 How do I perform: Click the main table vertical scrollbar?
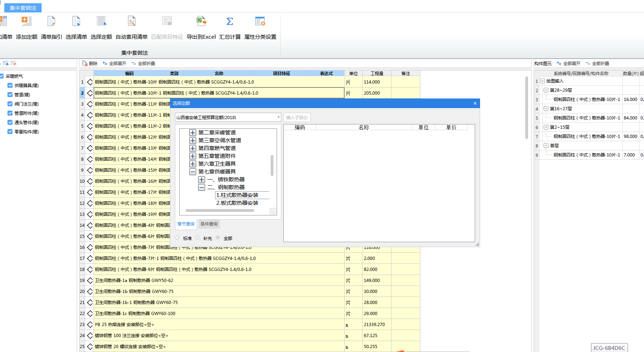[x=527, y=108]
